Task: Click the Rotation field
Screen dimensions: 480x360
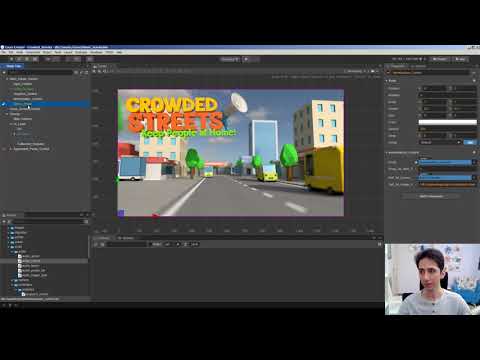Action: (x=448, y=95)
